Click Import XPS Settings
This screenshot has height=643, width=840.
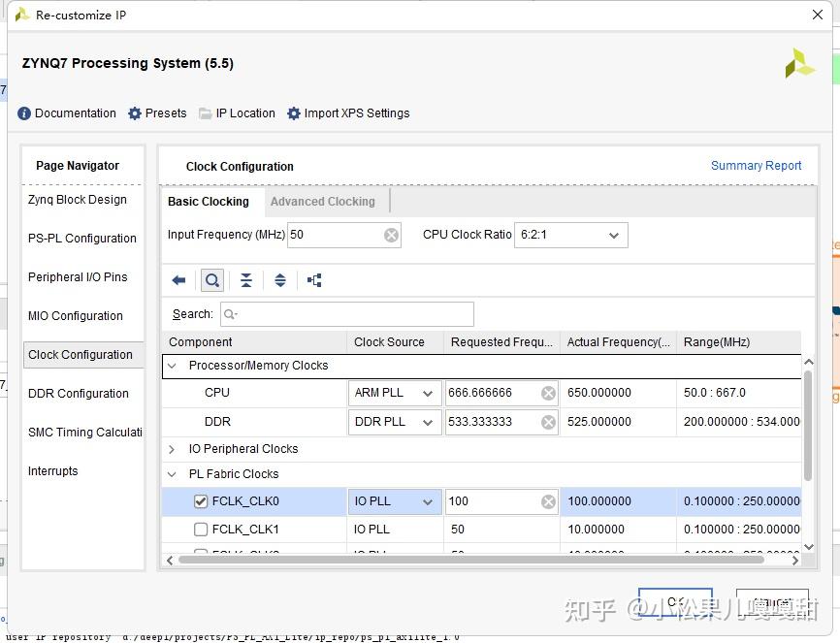point(348,113)
